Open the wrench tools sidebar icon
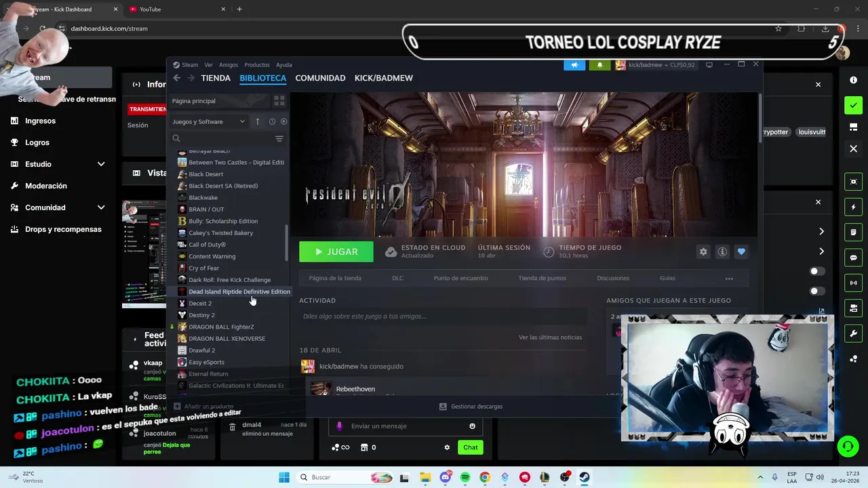The width and height of the screenshot is (868, 488). (854, 333)
